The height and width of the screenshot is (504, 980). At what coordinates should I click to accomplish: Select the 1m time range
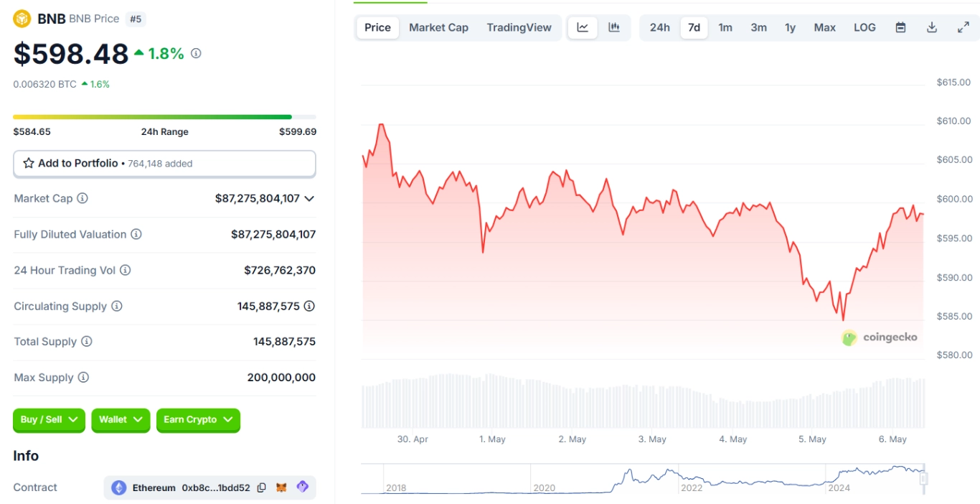(x=725, y=27)
